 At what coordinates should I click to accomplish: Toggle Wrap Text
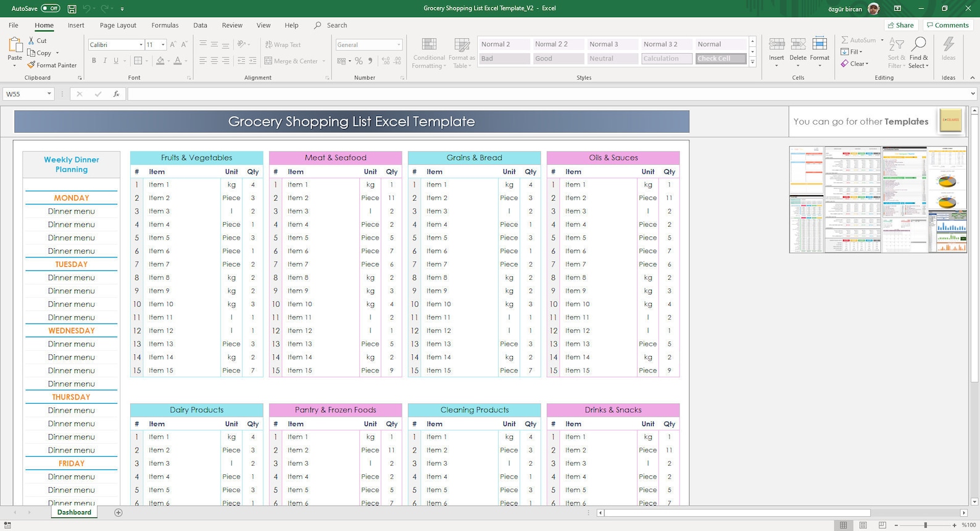click(x=283, y=44)
